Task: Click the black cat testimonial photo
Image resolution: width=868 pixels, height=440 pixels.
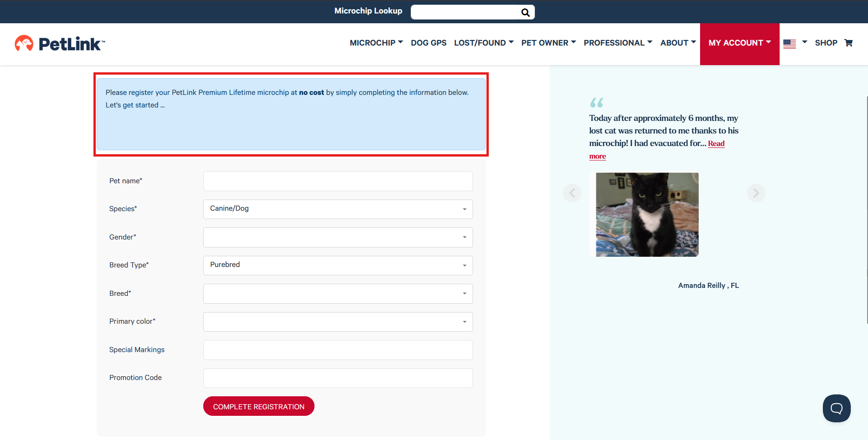Action: pyautogui.click(x=647, y=214)
